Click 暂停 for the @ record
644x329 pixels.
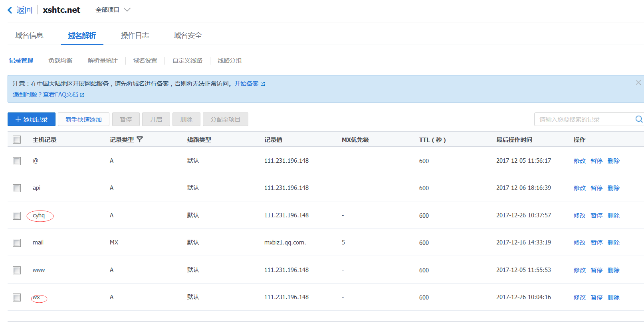coord(596,161)
